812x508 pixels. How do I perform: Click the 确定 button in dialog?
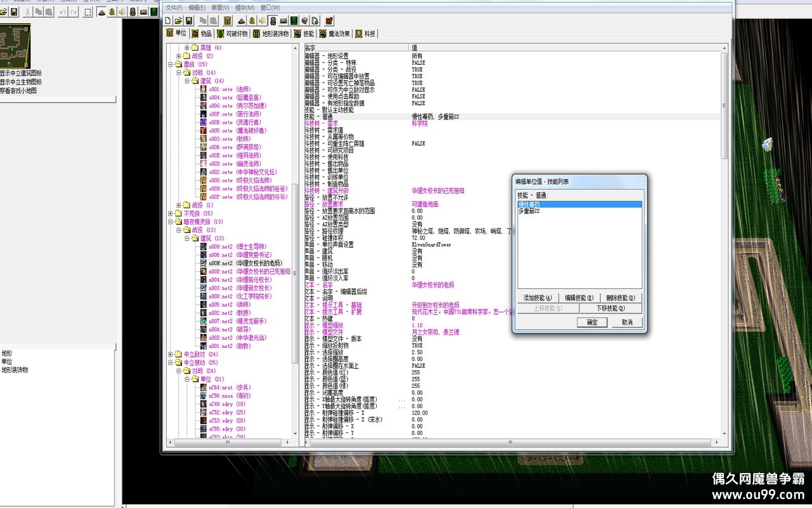click(x=592, y=323)
